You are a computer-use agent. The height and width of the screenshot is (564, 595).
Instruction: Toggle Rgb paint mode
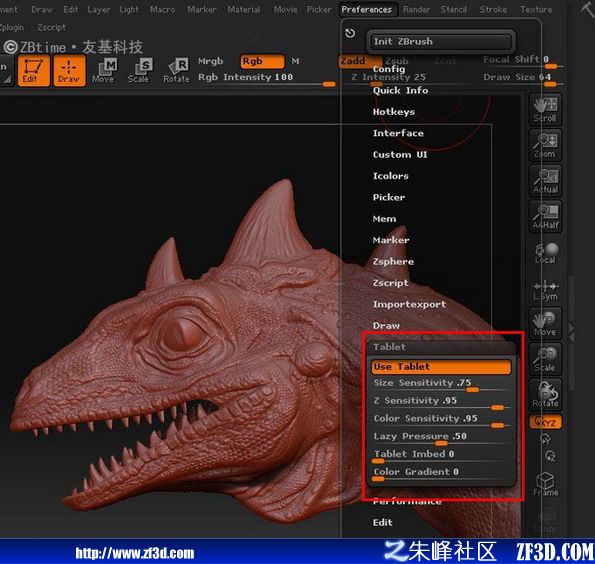262,61
